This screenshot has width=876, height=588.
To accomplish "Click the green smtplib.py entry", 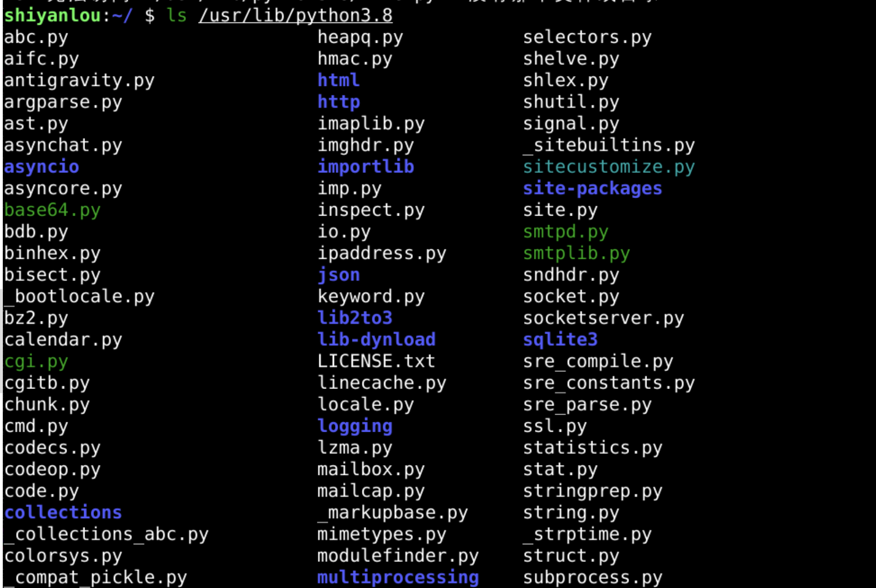I will pyautogui.click(x=576, y=253).
